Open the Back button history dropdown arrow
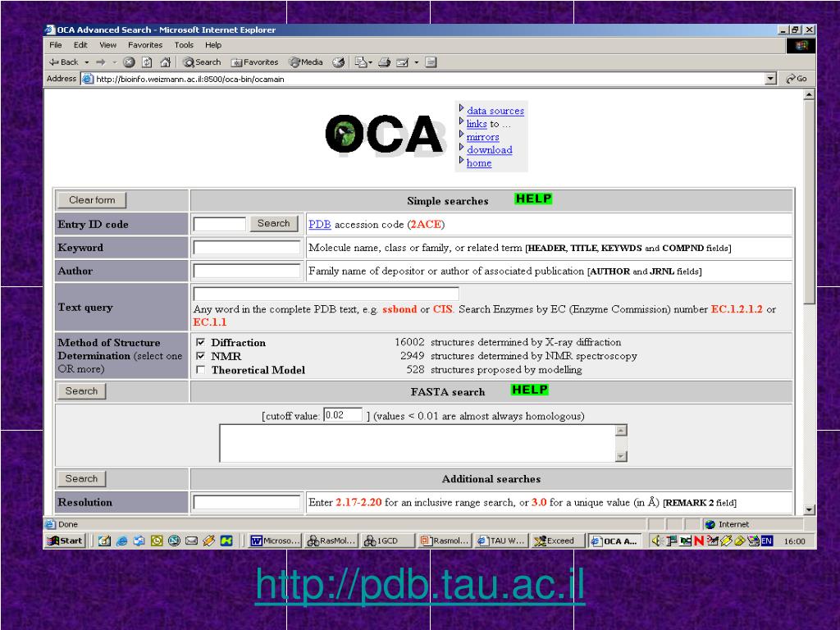Image resolution: width=840 pixels, height=630 pixels. pyautogui.click(x=87, y=62)
